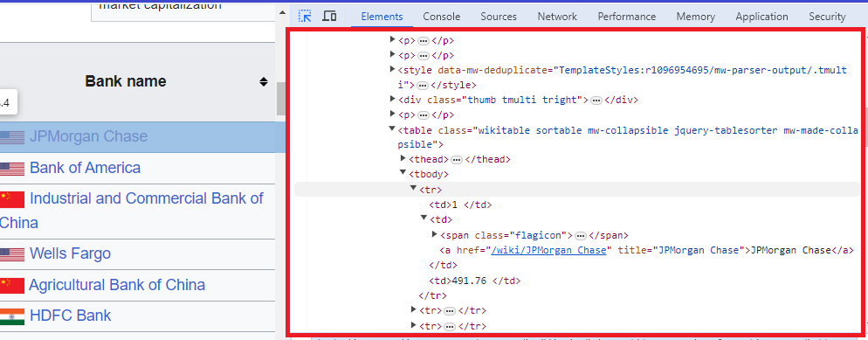Collapse the tbody node
The width and height of the screenshot is (868, 340).
tap(403, 173)
